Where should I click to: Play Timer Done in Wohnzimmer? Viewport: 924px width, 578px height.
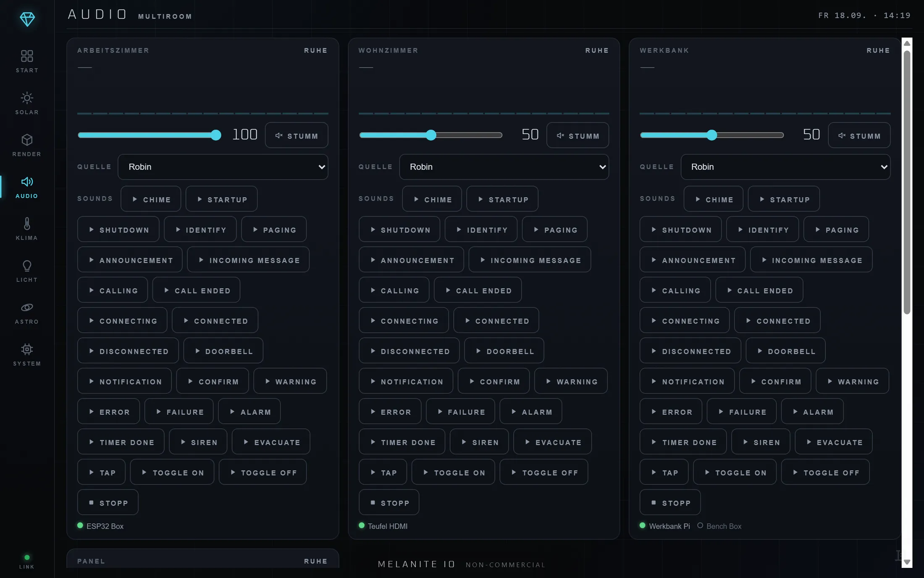coord(402,442)
